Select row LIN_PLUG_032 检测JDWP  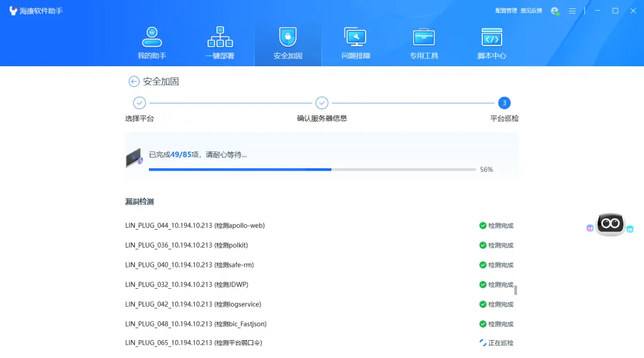[320, 285]
